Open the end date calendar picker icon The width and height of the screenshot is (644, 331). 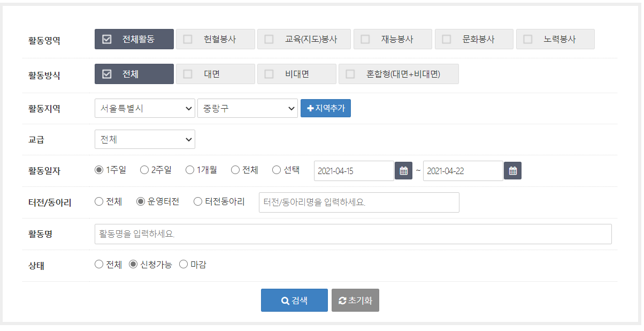[x=512, y=171]
